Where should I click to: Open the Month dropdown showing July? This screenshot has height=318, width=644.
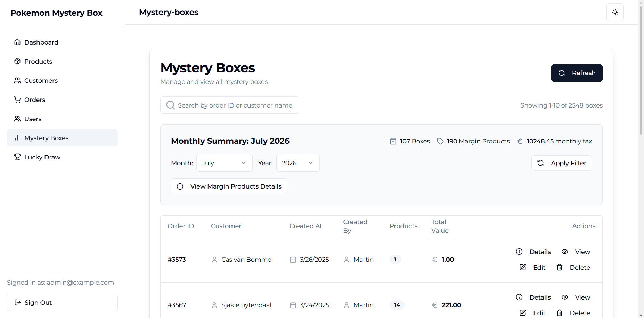tap(224, 163)
